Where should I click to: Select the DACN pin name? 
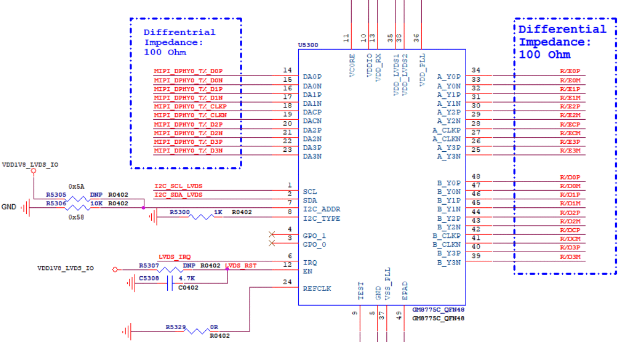click(x=312, y=121)
